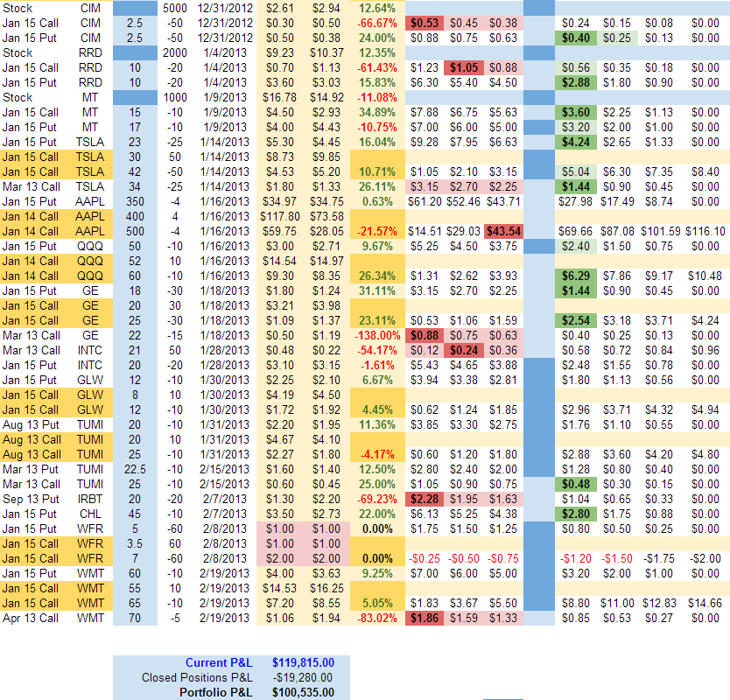Click the 34.89% return cell

[377, 112]
